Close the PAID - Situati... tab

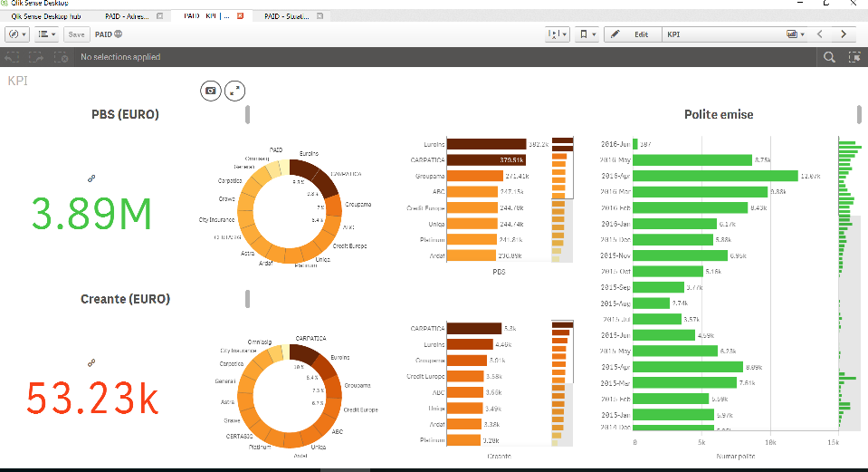coord(320,16)
